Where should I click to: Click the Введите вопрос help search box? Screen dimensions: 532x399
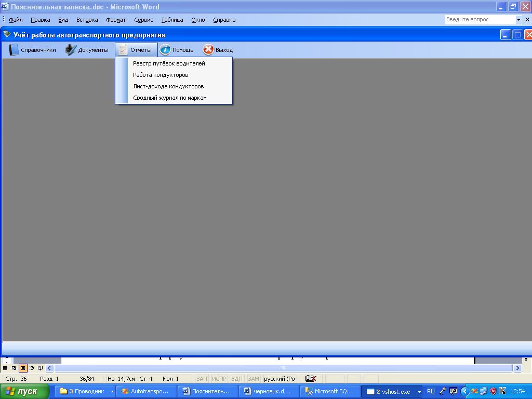[480, 20]
